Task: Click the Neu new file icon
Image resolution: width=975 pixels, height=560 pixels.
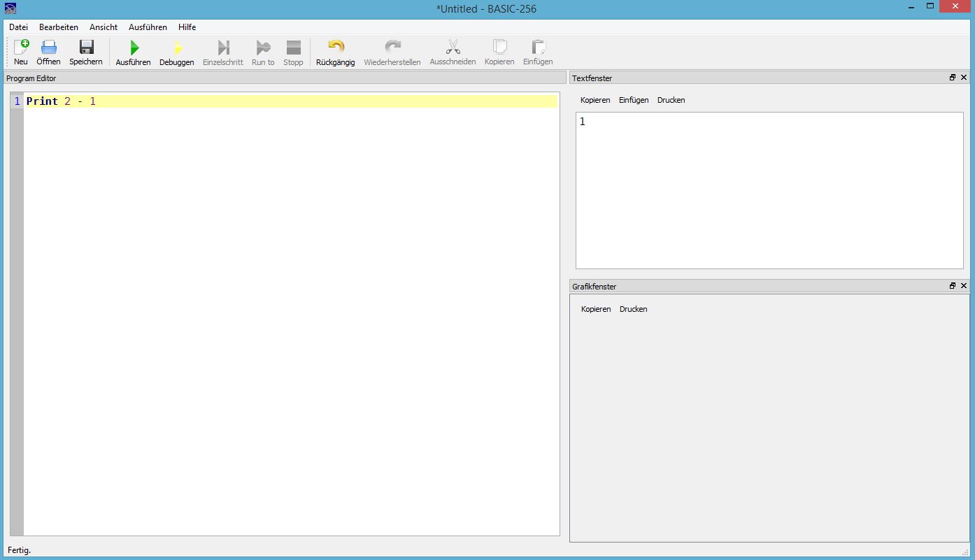Action: click(21, 48)
